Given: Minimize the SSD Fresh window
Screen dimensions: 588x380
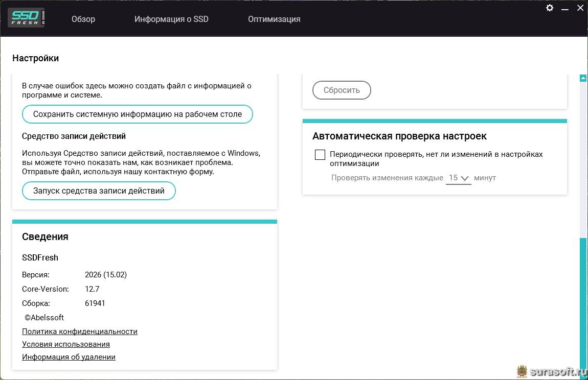Looking at the screenshot, I should [565, 8].
